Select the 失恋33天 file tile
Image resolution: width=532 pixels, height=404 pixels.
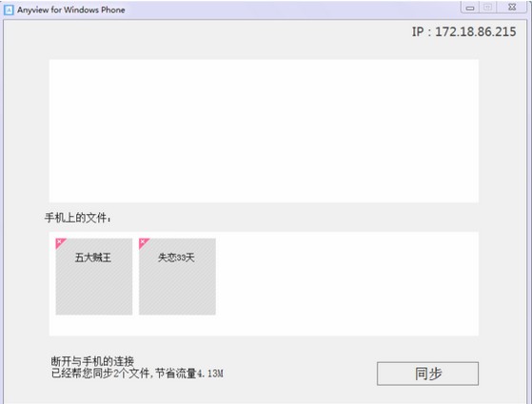177,277
